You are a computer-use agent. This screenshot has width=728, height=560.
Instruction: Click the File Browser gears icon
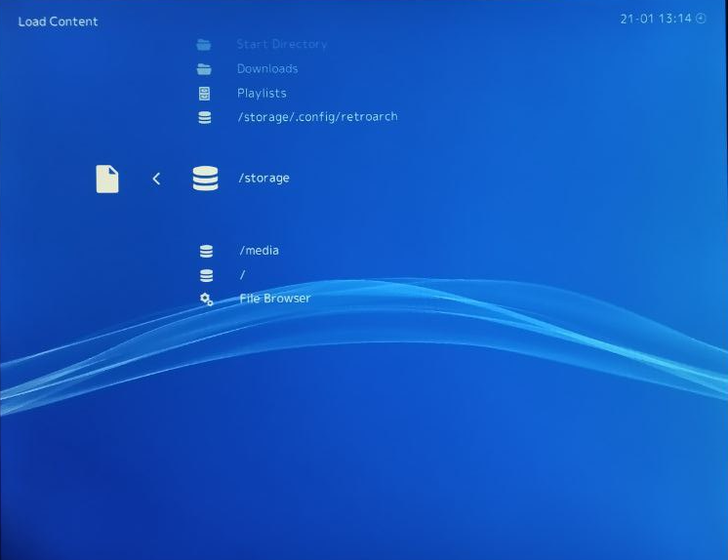click(x=207, y=300)
